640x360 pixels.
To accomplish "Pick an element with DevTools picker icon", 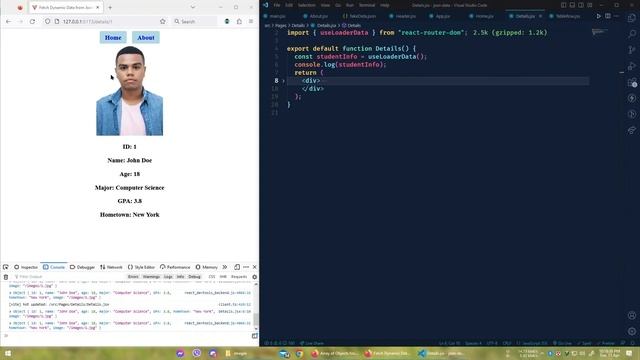I will click(x=6, y=267).
